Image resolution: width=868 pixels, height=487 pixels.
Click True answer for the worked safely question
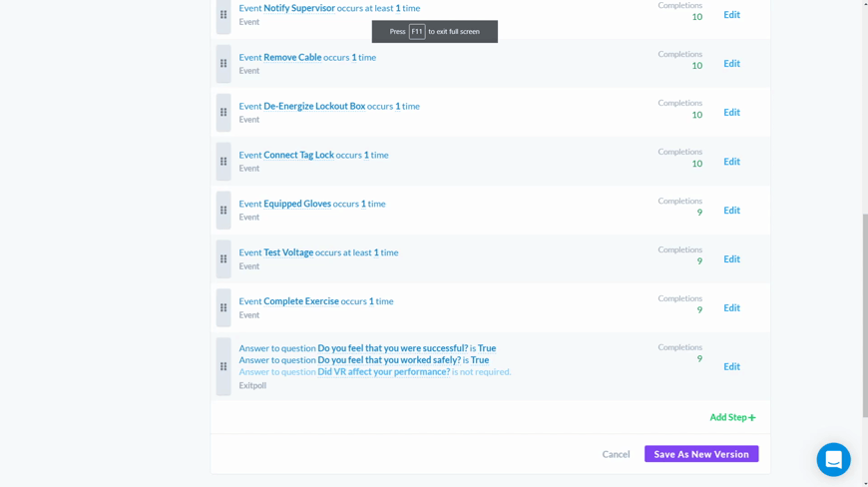click(480, 359)
